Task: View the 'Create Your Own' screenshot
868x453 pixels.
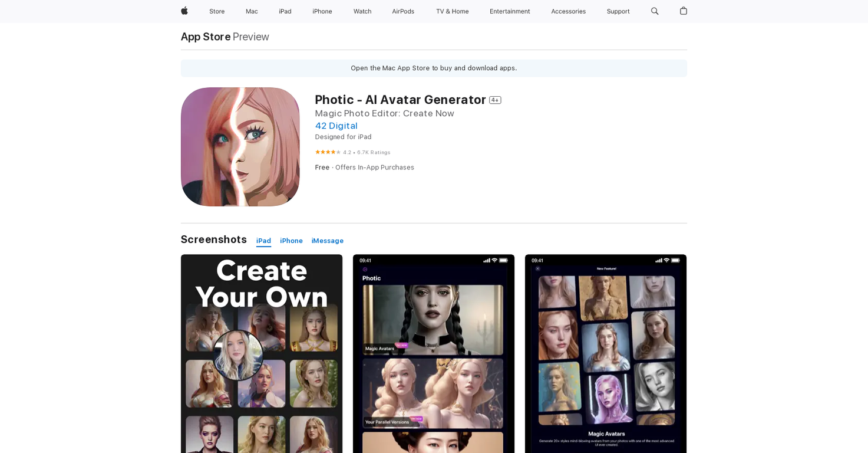Action: pos(262,353)
